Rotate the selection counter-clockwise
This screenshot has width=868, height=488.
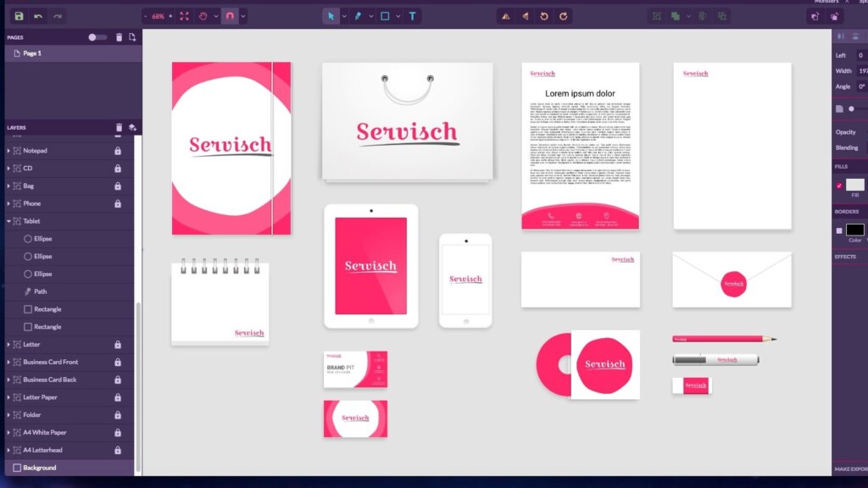click(x=544, y=16)
